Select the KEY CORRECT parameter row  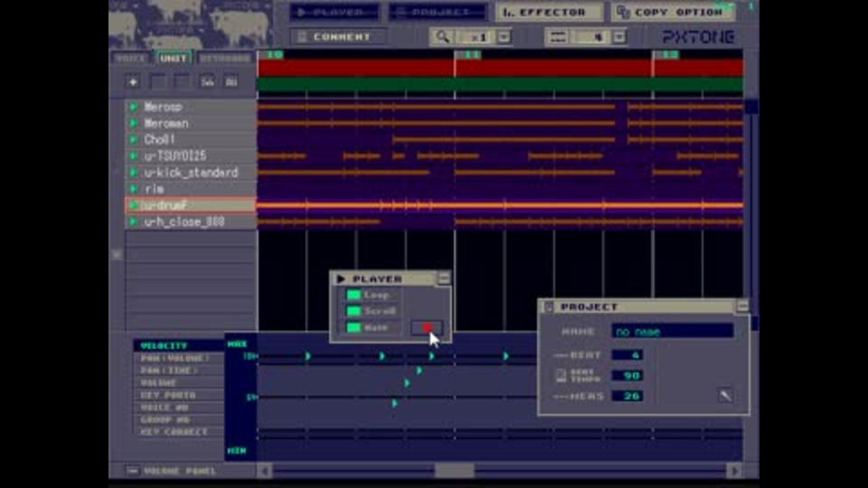point(178,432)
